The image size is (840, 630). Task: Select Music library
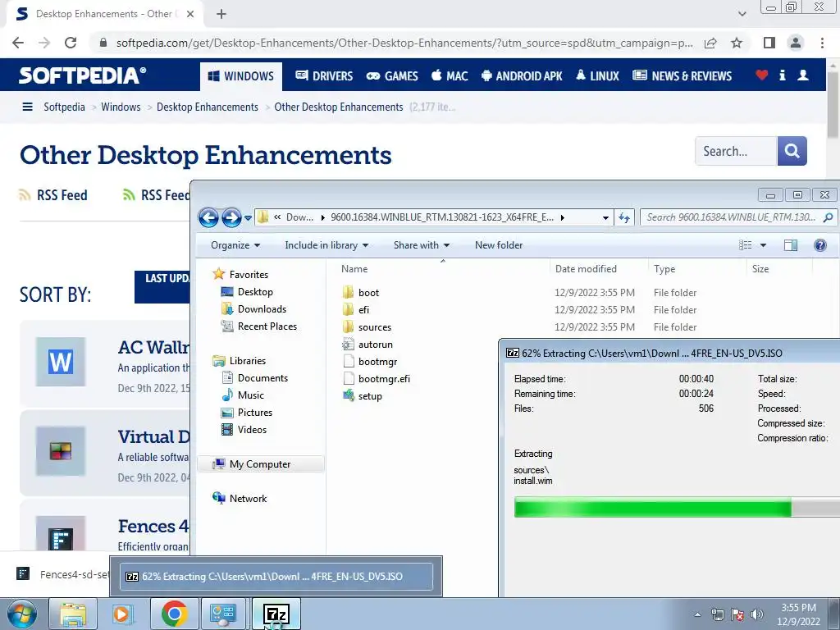tap(243, 395)
